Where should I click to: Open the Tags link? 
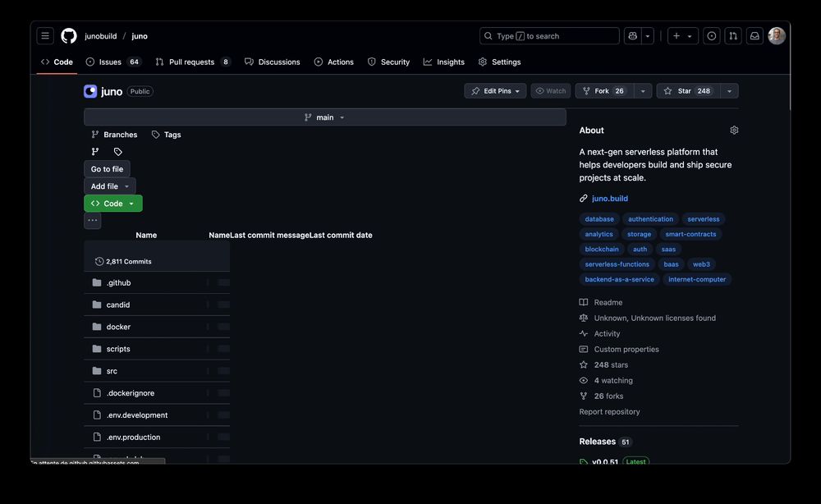[166, 135]
